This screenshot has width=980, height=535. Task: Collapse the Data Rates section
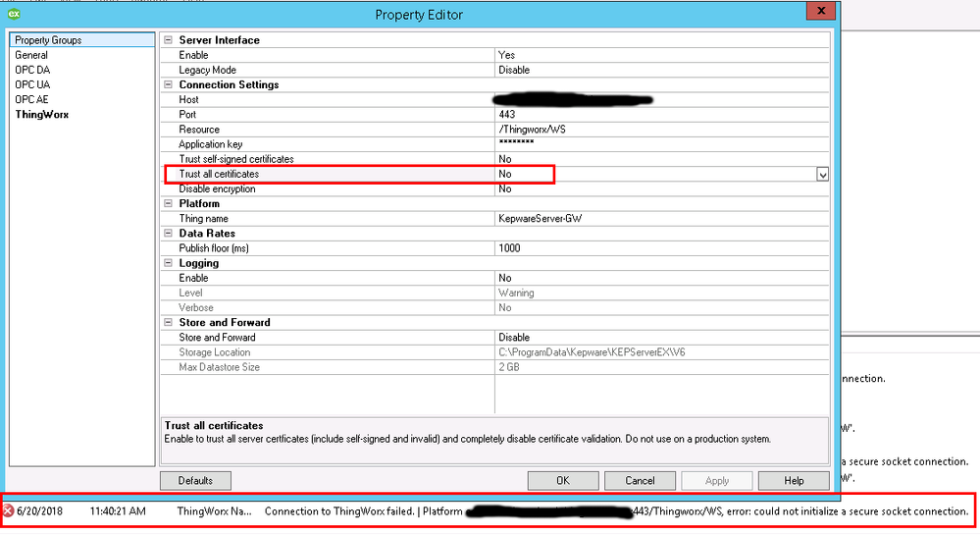click(x=168, y=234)
